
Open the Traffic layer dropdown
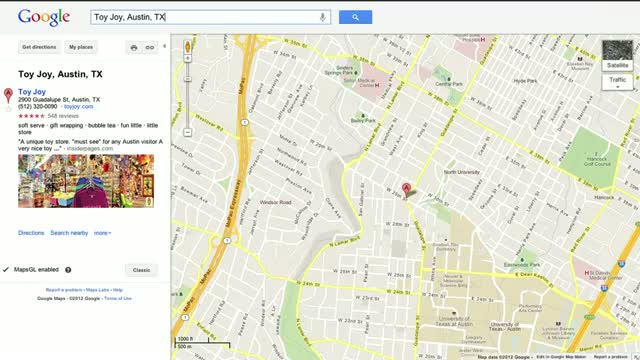(x=618, y=82)
